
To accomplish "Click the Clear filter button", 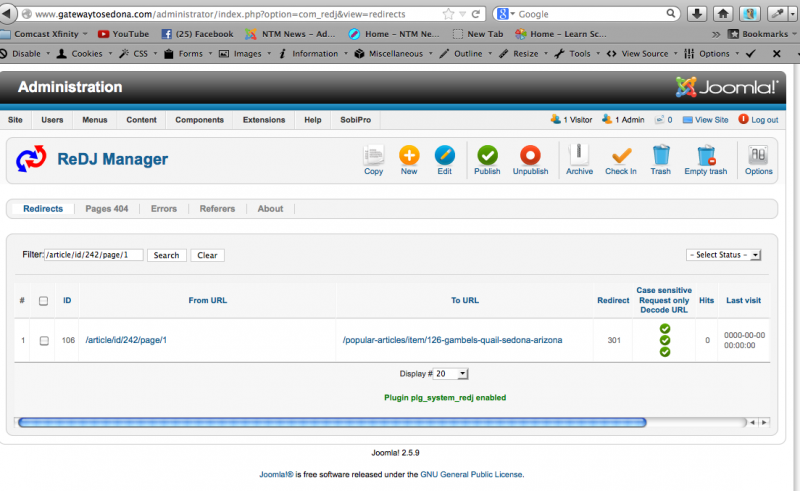I will [x=207, y=255].
